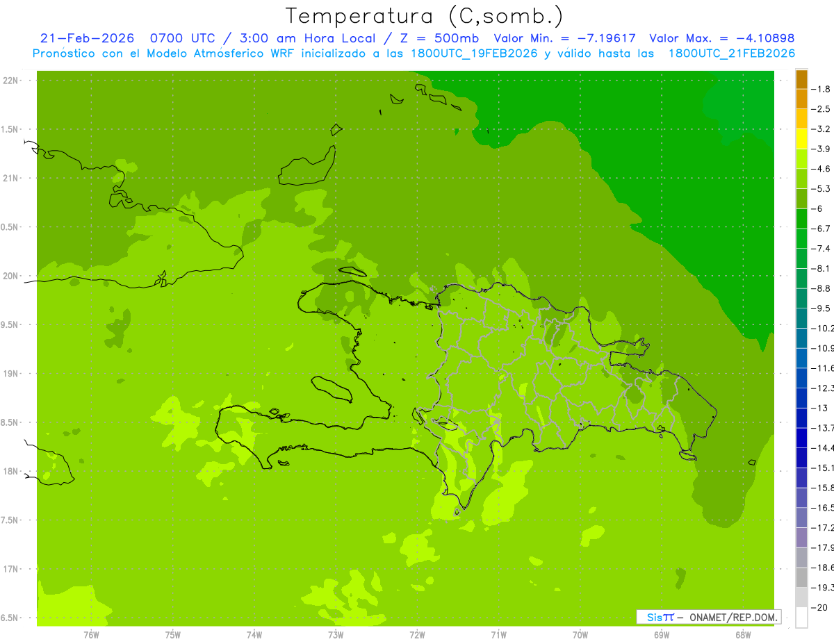Screen dimensions: 834x644
Task: Click the teal colorbar segment between -9.5 and -10.2
Action: [x=801, y=318]
